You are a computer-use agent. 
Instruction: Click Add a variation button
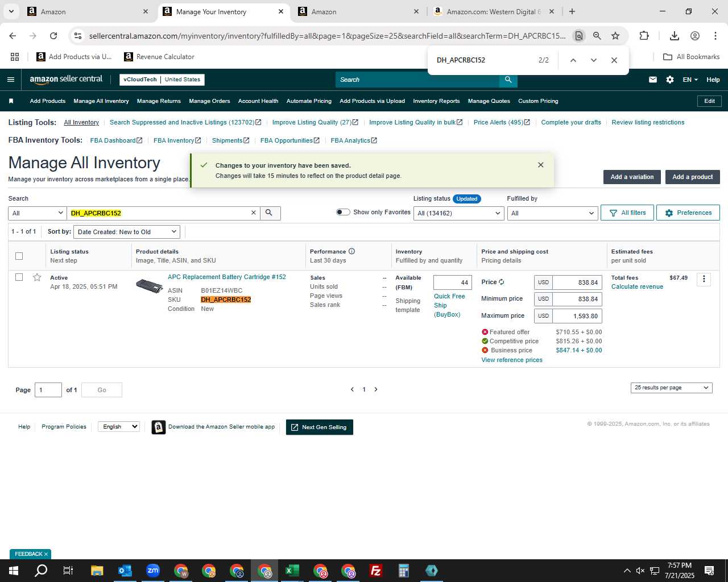coord(632,177)
